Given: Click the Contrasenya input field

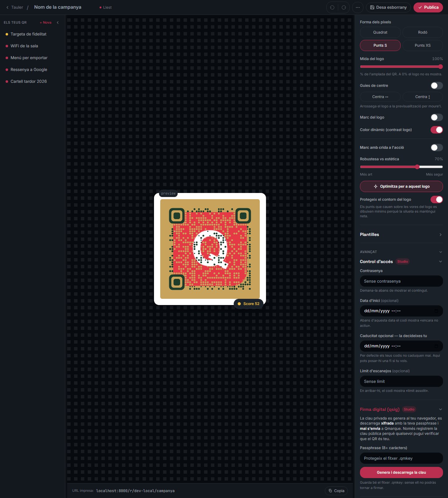Looking at the screenshot, I should (401, 281).
